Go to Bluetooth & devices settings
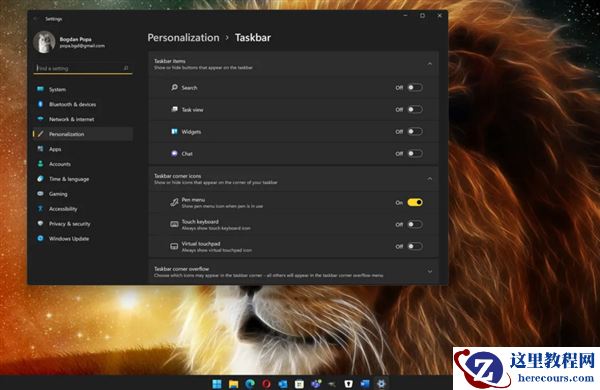This screenshot has height=390, width=600. coord(83,104)
